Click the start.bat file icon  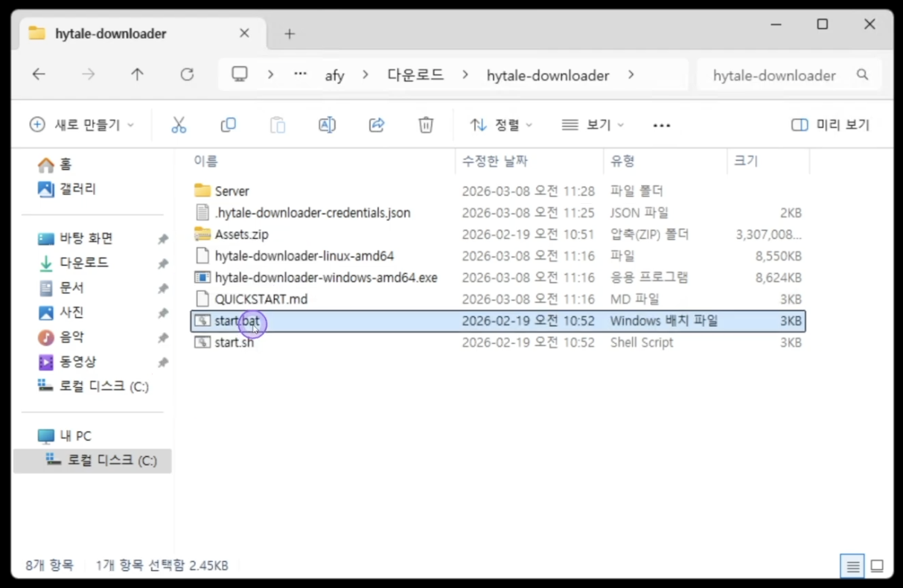point(202,321)
